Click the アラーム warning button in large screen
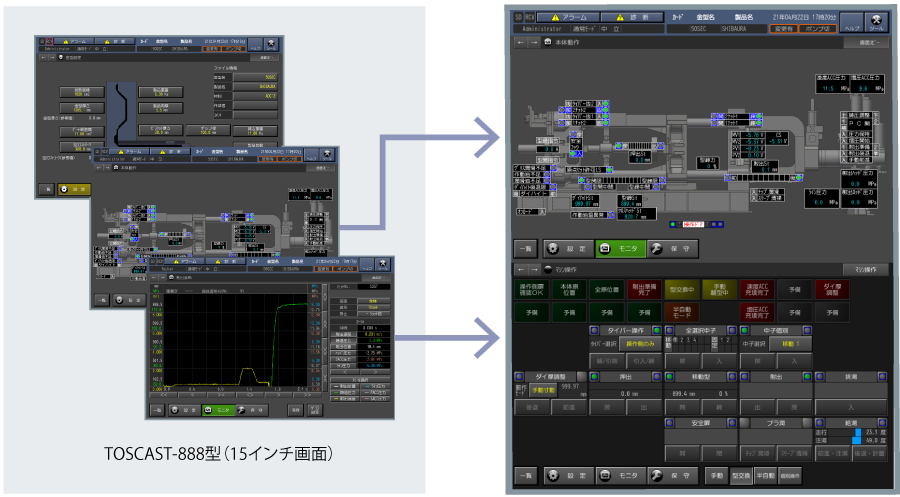The width and height of the screenshot is (900, 497). click(570, 17)
